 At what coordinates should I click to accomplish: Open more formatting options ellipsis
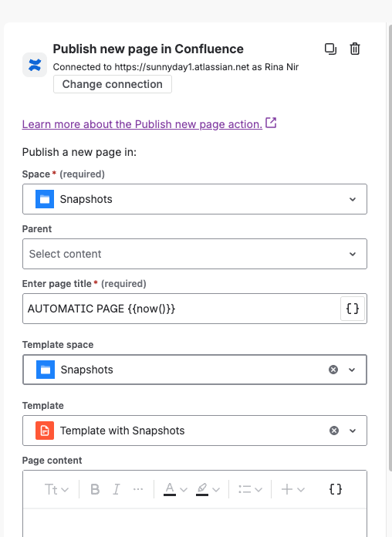click(138, 489)
